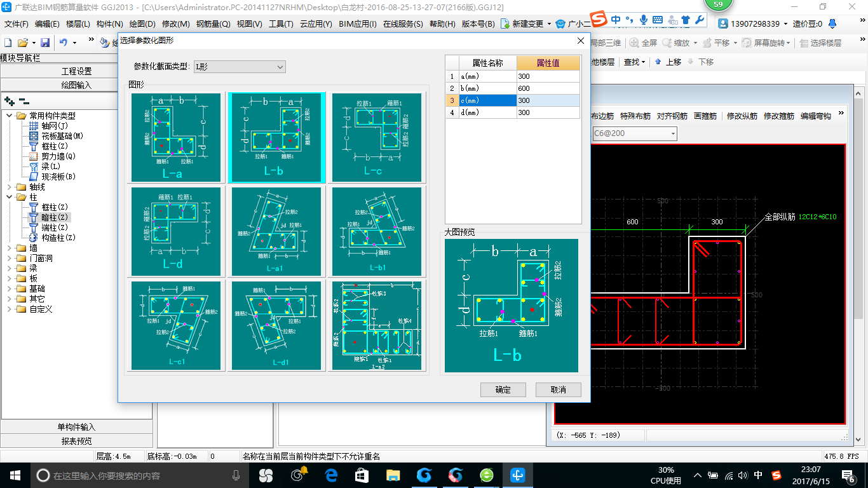Screen dimensions: 868x488
Task: Select the L-d section shape thumbnail
Action: click(x=176, y=231)
